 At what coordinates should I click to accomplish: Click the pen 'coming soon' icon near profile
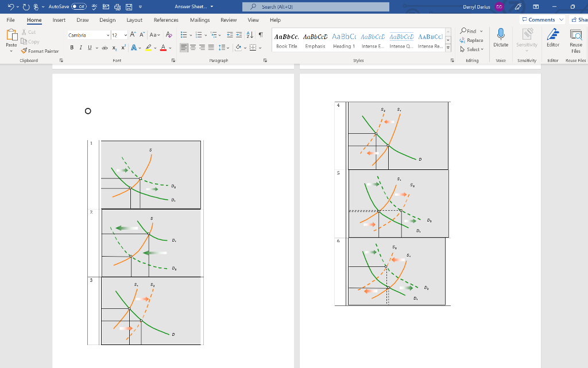[518, 7]
